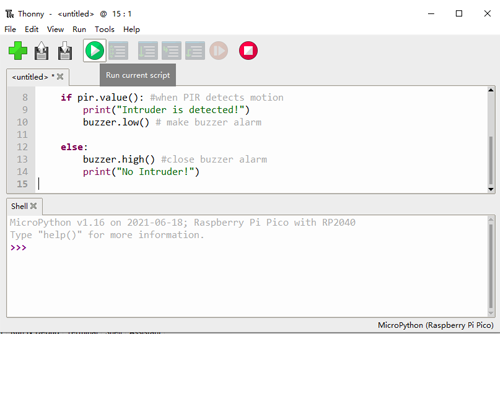This screenshot has height=400, width=500.
Task: Open the View menu
Action: coord(55,29)
